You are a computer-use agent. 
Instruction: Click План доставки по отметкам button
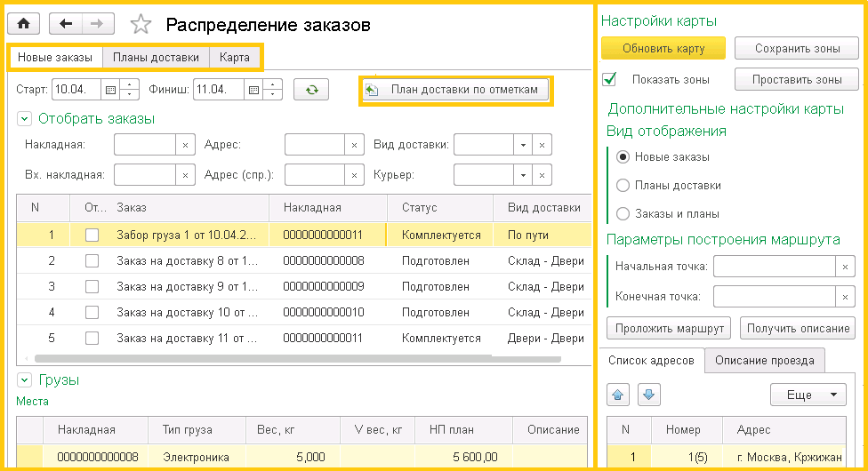click(x=455, y=90)
